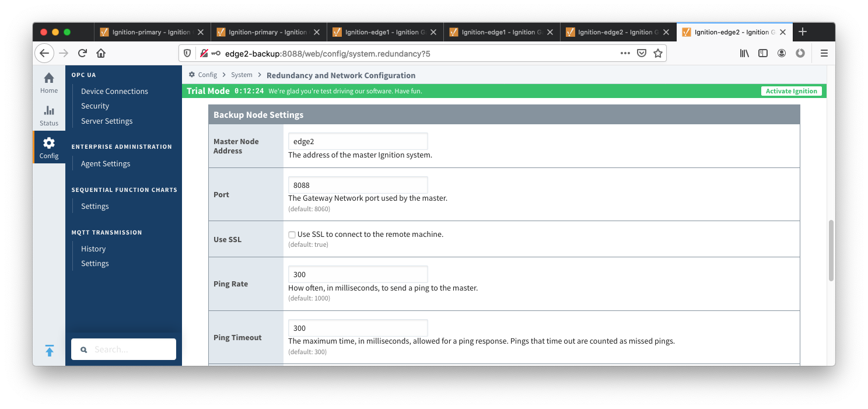The height and width of the screenshot is (409, 868).
Task: Click the '(default: 8060)' hint text
Action: 309,208
